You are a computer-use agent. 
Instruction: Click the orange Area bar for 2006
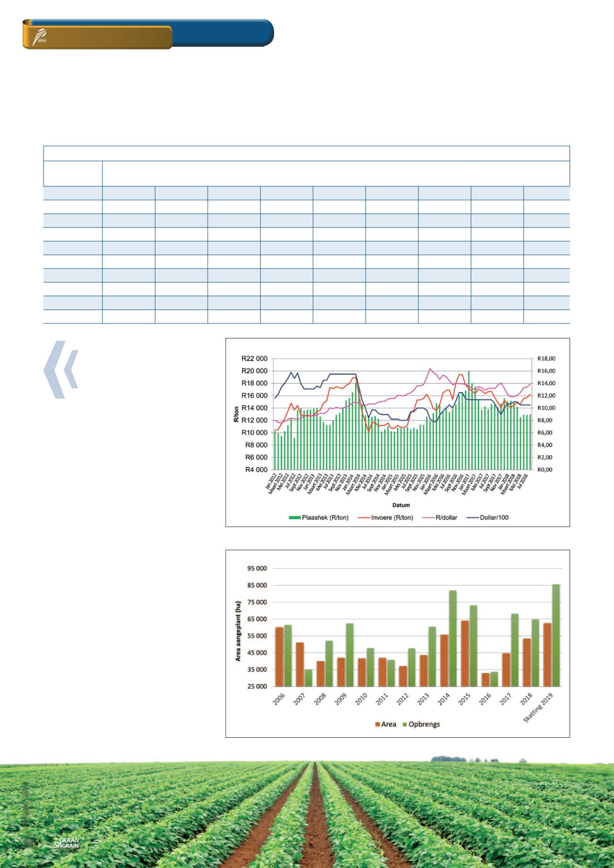click(x=280, y=657)
